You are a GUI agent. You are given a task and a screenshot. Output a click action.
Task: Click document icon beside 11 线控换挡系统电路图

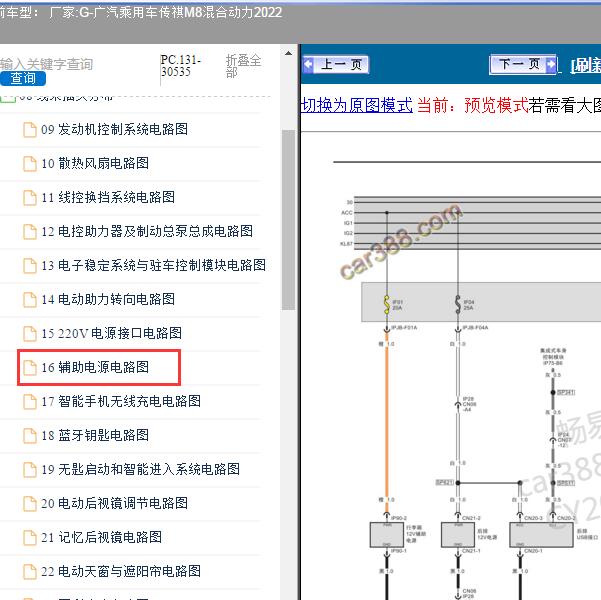(30, 198)
